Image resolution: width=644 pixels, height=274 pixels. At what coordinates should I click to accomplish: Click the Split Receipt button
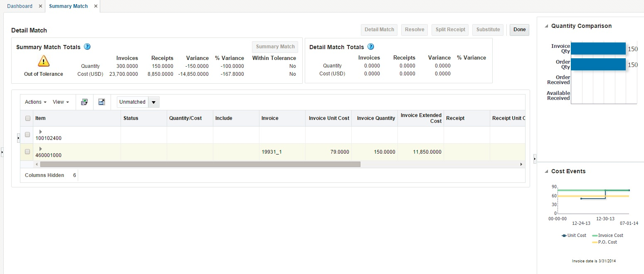[x=450, y=30]
